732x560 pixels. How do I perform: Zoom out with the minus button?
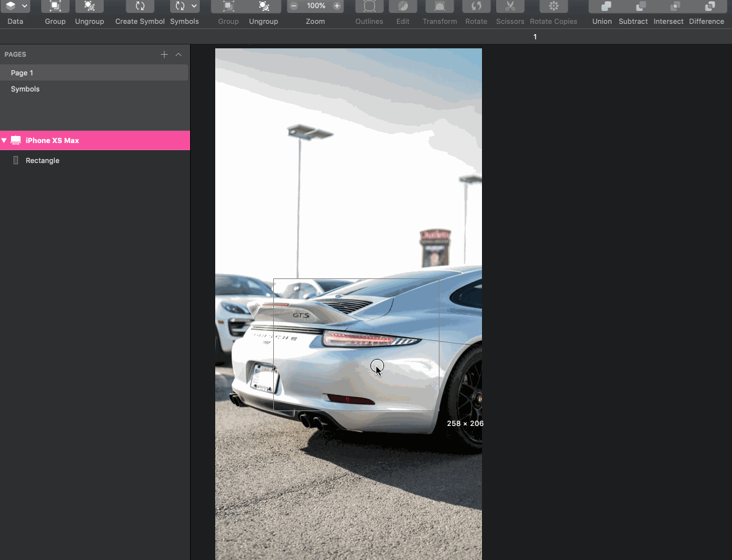pyautogui.click(x=294, y=6)
